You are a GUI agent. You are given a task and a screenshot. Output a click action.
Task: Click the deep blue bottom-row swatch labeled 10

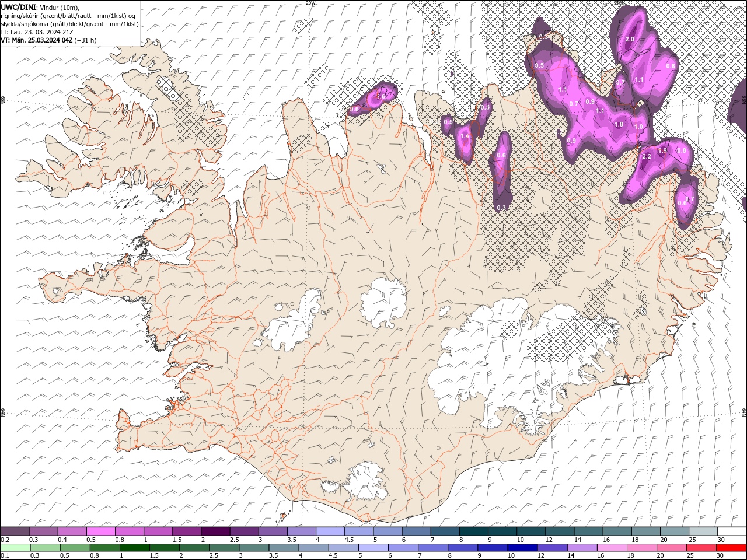[x=522, y=548]
